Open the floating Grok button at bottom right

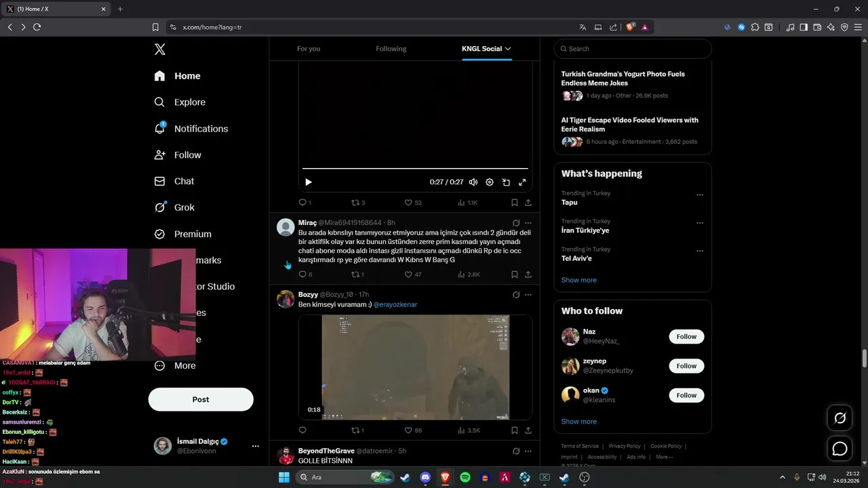click(x=840, y=418)
